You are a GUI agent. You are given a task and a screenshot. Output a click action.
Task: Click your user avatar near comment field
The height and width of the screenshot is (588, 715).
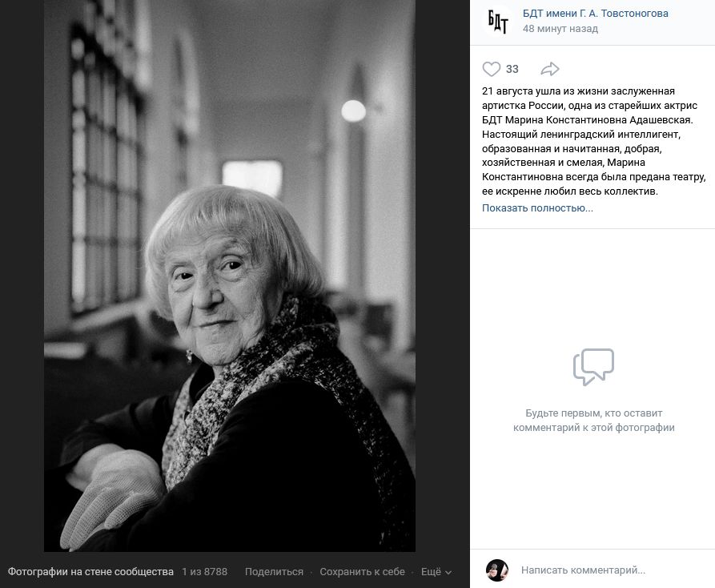497,570
